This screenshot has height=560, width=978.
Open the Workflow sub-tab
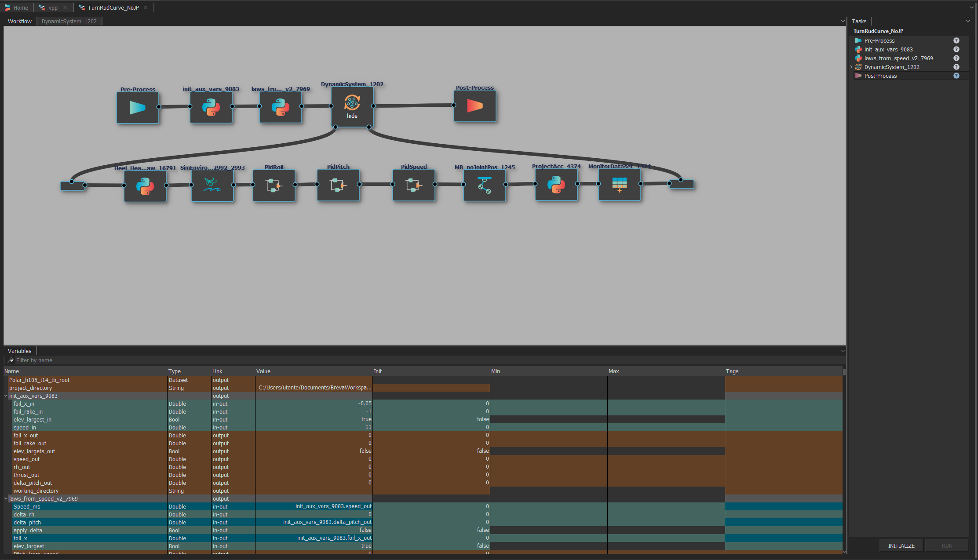tap(20, 21)
